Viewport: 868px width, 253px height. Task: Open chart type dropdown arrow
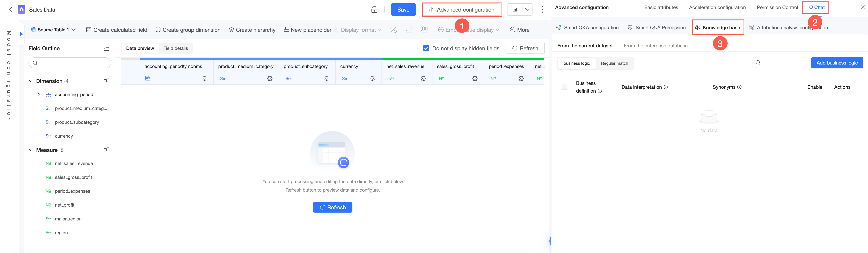(x=527, y=9)
